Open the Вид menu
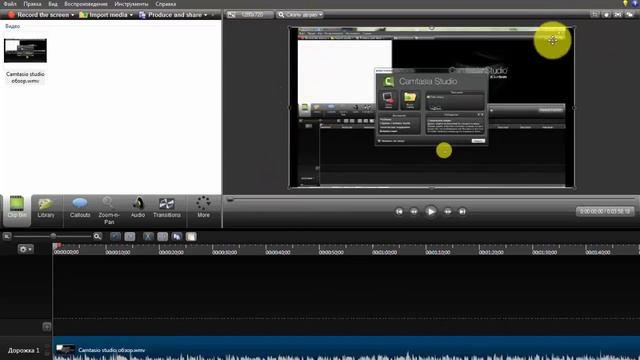 53,4
